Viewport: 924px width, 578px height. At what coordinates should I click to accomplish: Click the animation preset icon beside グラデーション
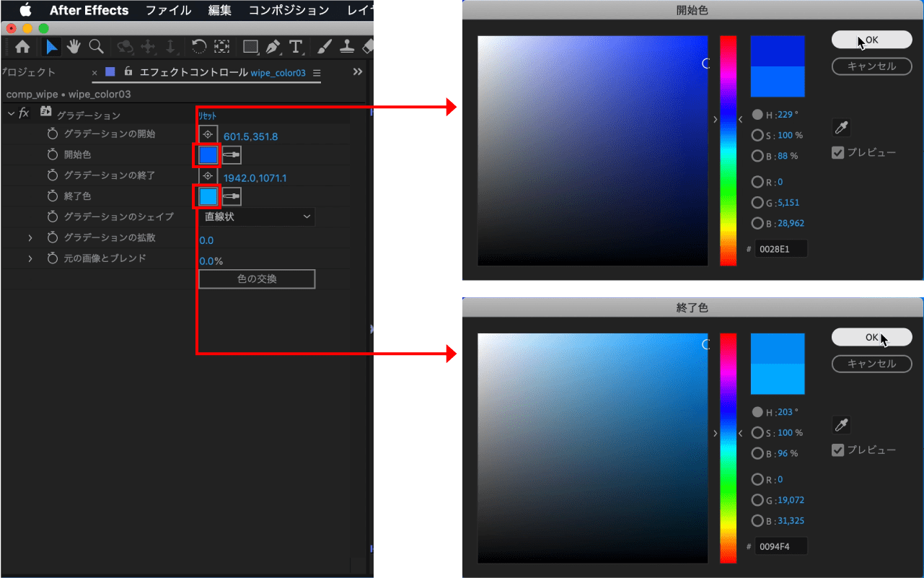click(x=46, y=112)
